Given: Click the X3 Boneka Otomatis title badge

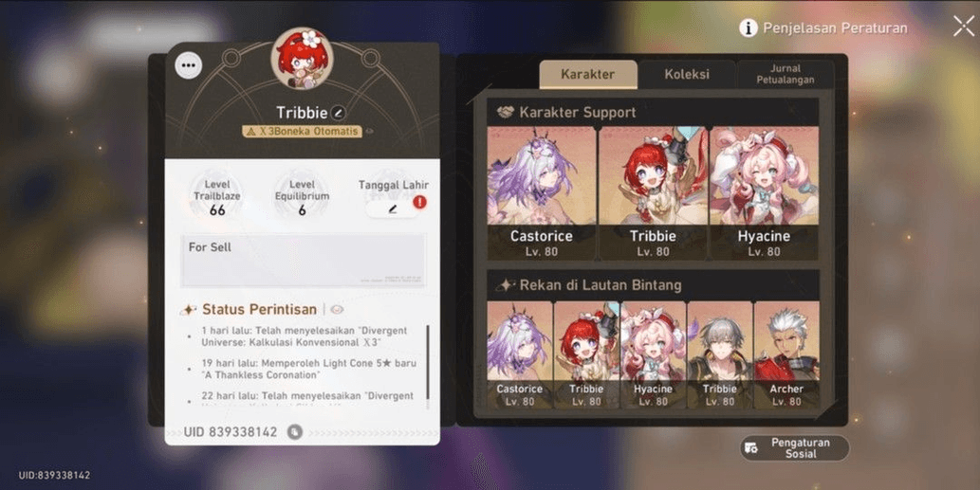Looking at the screenshot, I should click(x=303, y=132).
